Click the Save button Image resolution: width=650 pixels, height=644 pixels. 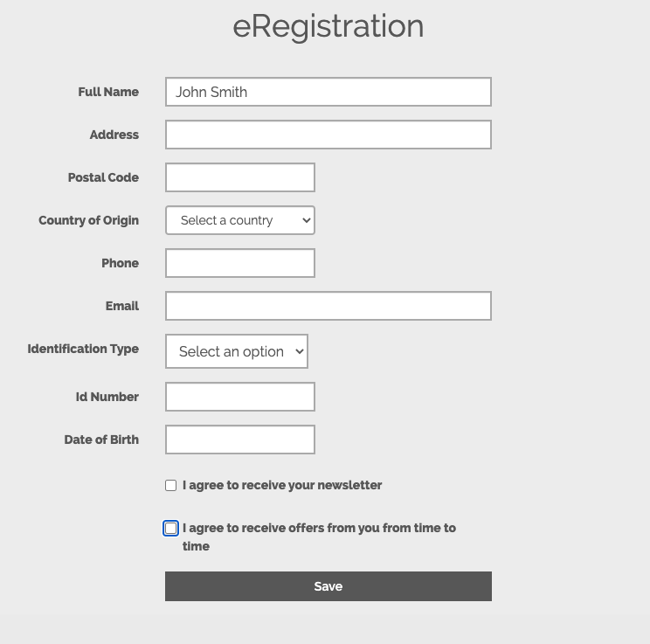(328, 586)
